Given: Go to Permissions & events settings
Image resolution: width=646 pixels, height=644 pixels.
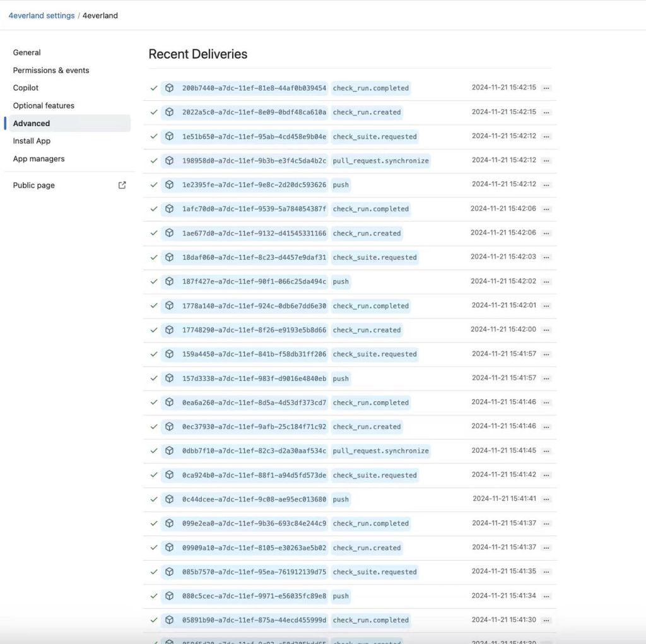Looking at the screenshot, I should [x=51, y=70].
